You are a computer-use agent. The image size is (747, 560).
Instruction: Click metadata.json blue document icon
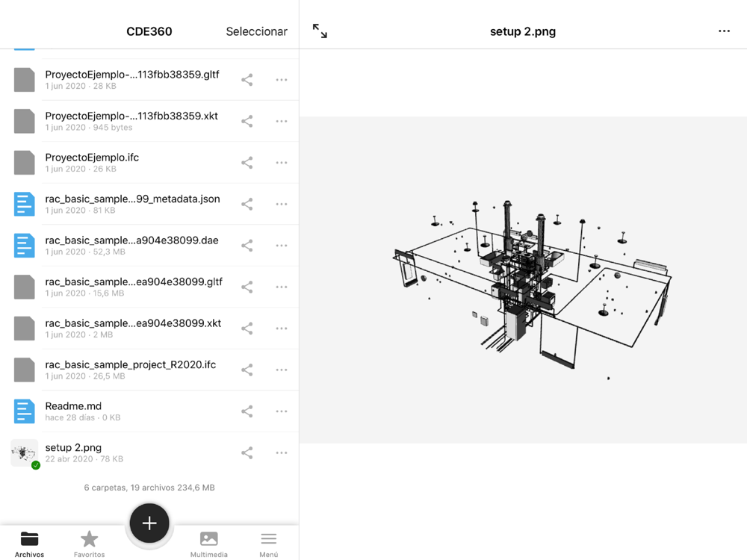pyautogui.click(x=25, y=204)
